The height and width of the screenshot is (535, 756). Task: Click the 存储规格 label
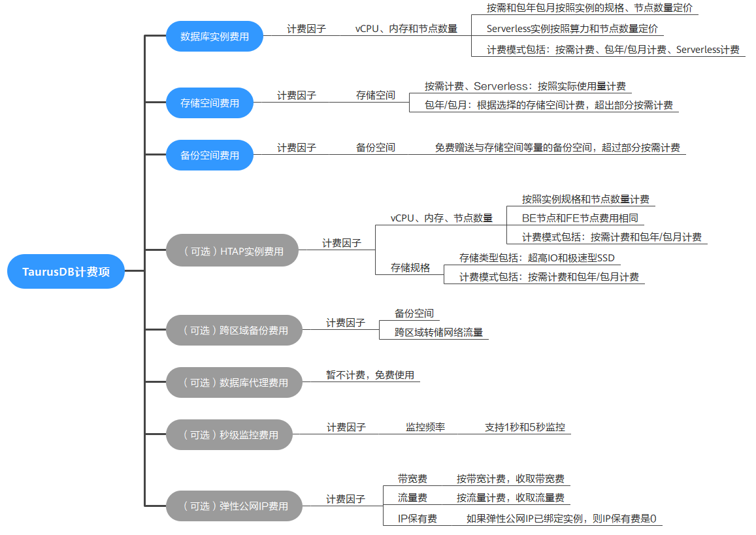pos(410,268)
